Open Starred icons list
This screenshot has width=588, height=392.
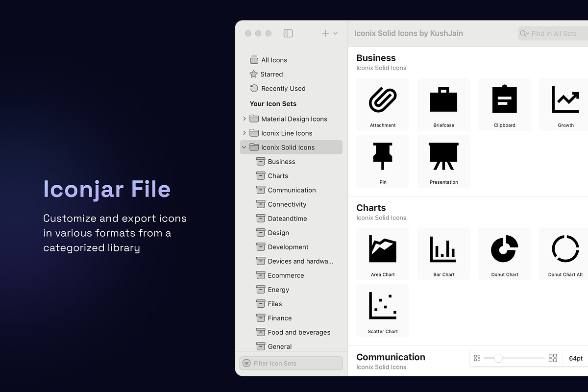[x=266, y=74]
